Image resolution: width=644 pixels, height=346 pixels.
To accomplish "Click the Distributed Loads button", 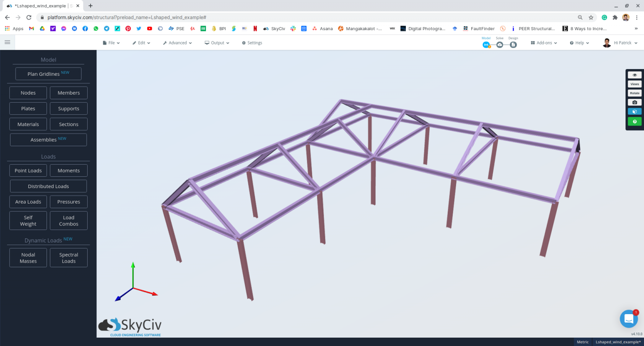I will point(48,186).
